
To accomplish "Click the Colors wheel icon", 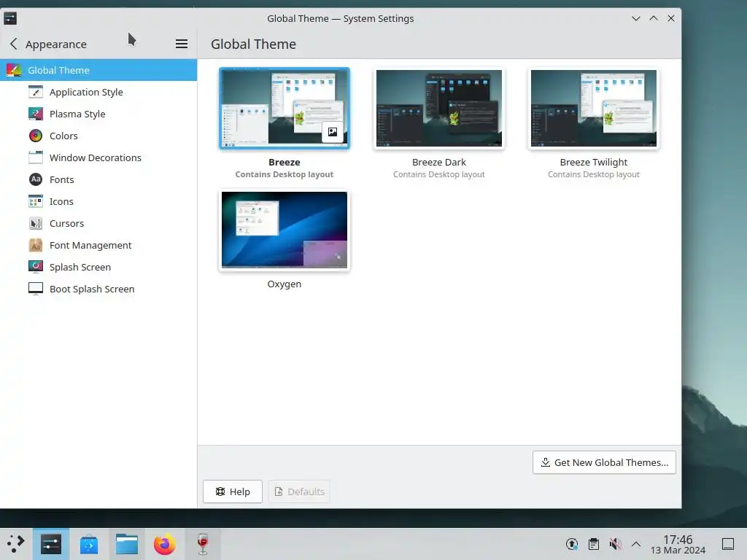I will coord(36,136).
